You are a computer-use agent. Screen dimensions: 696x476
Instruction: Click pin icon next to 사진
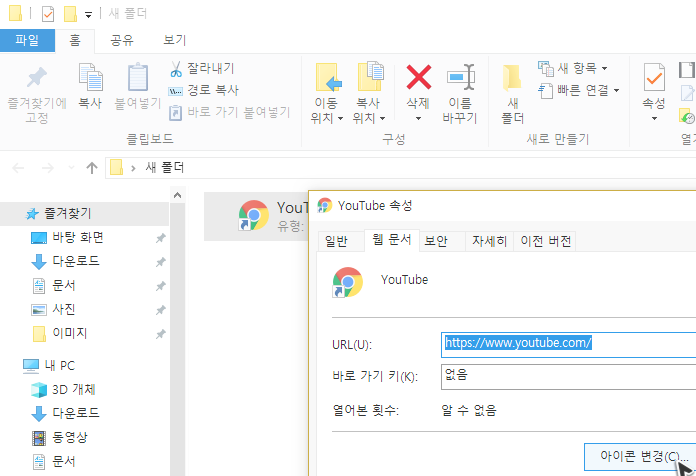click(x=160, y=310)
